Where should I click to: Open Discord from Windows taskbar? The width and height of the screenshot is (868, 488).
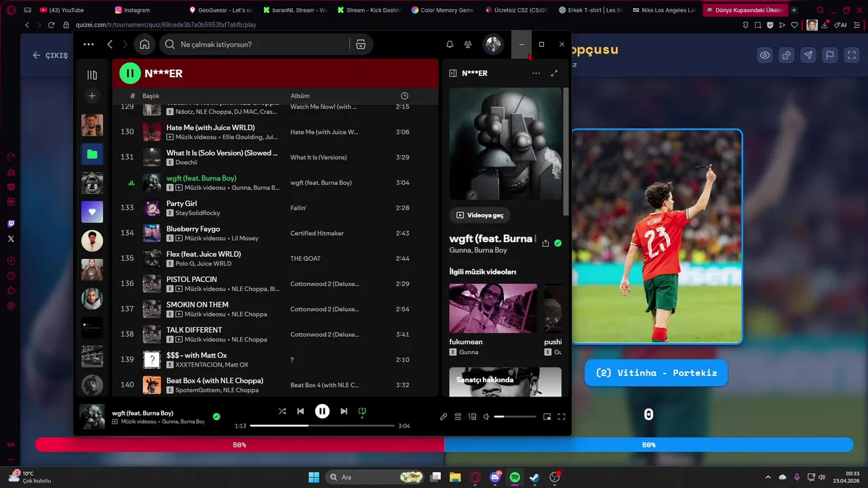pyautogui.click(x=495, y=477)
